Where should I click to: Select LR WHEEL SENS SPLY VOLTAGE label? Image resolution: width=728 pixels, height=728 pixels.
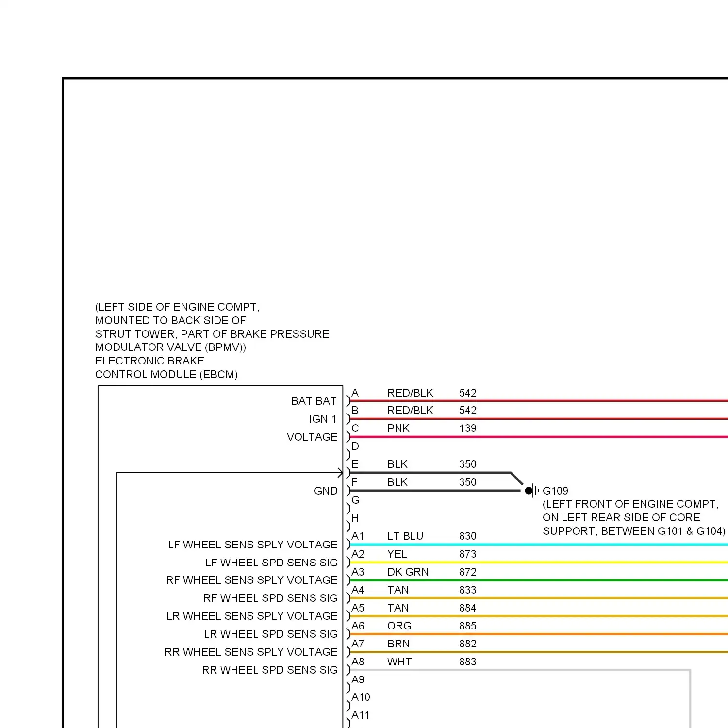pyautogui.click(x=252, y=616)
